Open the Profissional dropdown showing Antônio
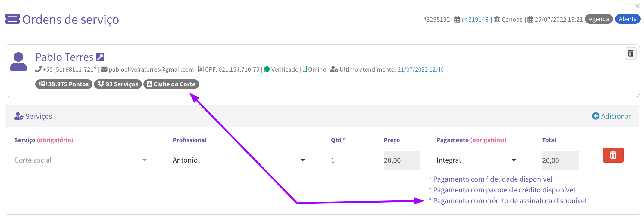The height and width of the screenshot is (220, 644). [243, 160]
